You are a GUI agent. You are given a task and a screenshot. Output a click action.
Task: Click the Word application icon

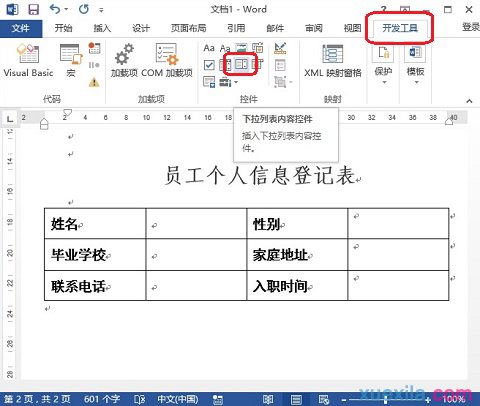coord(12,9)
